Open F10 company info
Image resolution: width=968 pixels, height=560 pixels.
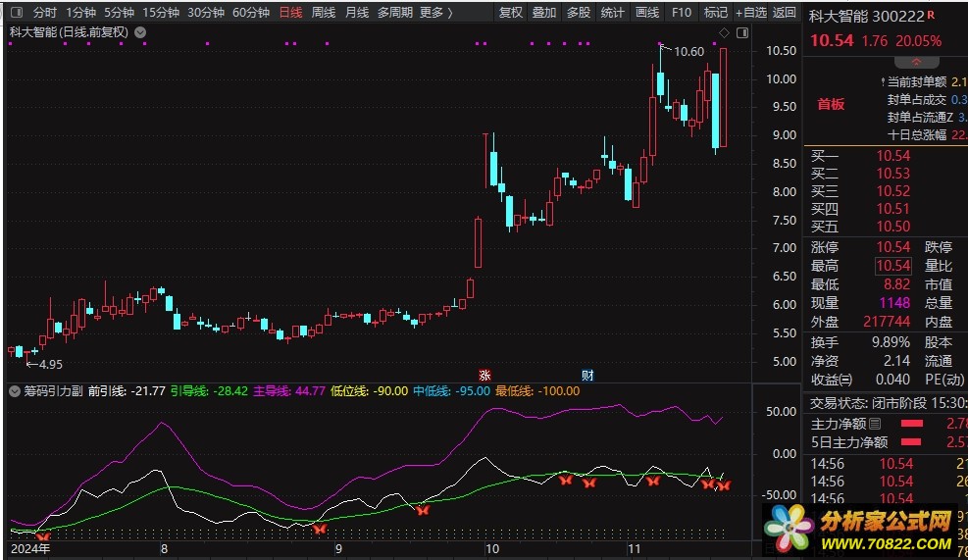(x=682, y=13)
